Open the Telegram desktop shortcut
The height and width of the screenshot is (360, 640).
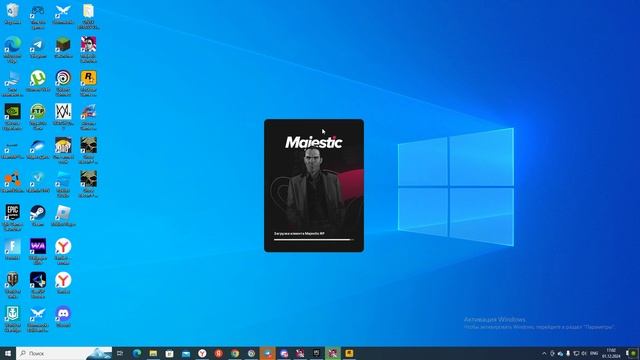[x=38, y=46]
